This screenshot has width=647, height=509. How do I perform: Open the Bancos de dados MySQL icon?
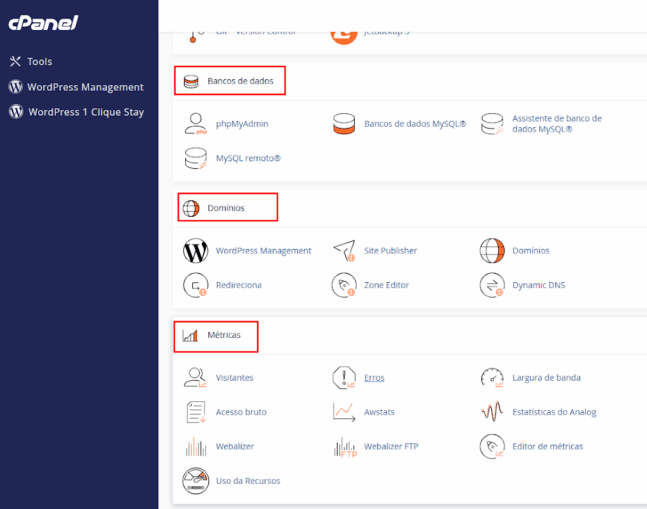pos(344,124)
